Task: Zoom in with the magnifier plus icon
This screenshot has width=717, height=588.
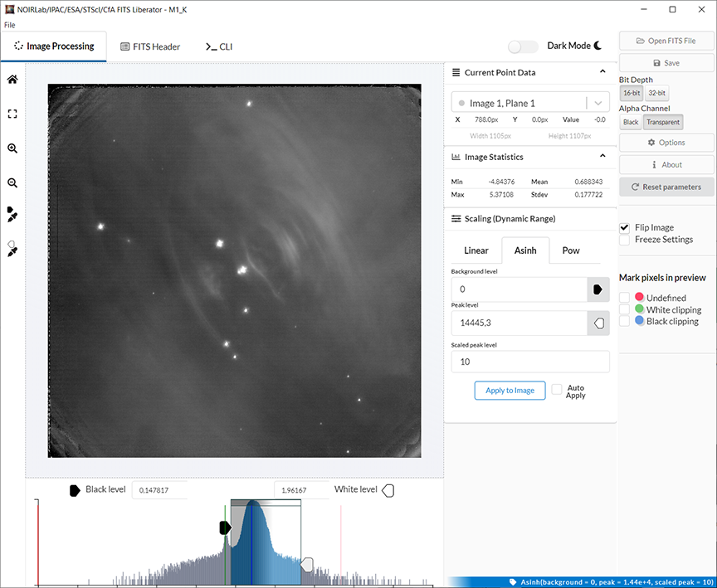Action: 12,148
